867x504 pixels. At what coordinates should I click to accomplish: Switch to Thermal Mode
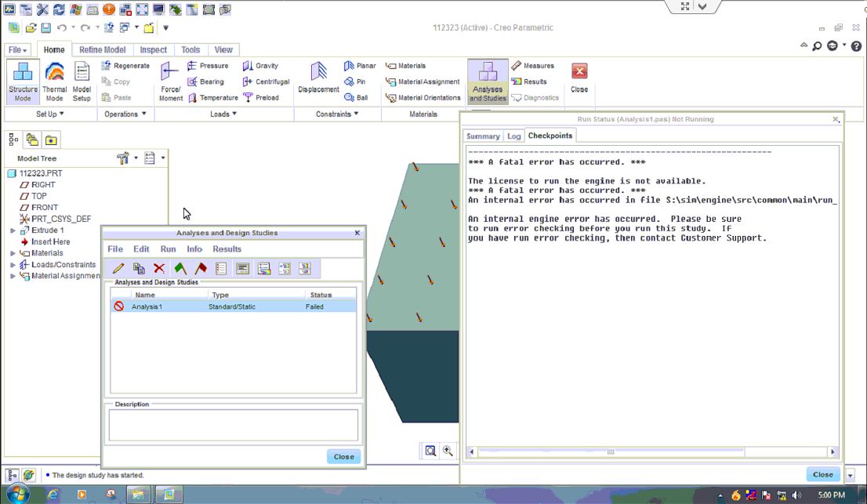click(x=54, y=81)
